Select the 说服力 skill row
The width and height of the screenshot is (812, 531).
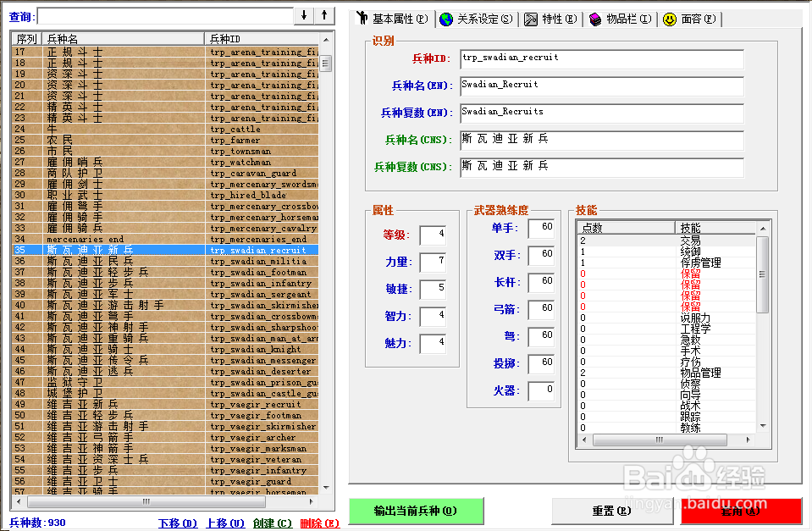coord(667,318)
